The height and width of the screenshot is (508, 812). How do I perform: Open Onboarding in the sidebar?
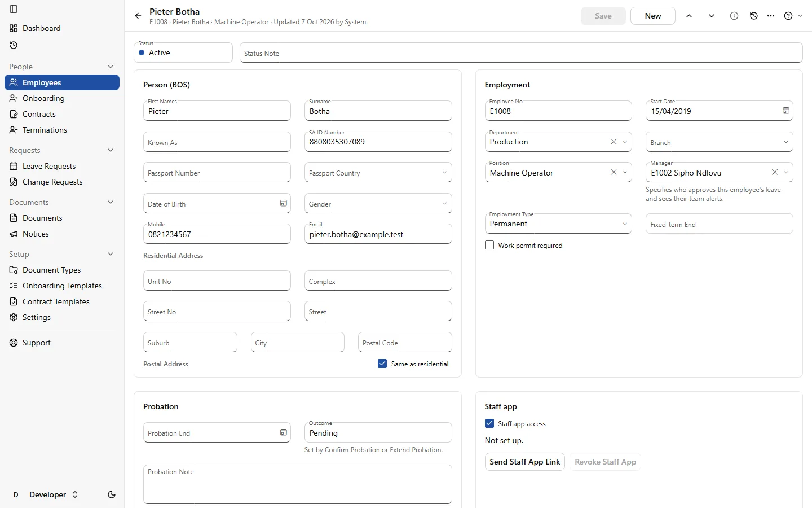(62, 98)
